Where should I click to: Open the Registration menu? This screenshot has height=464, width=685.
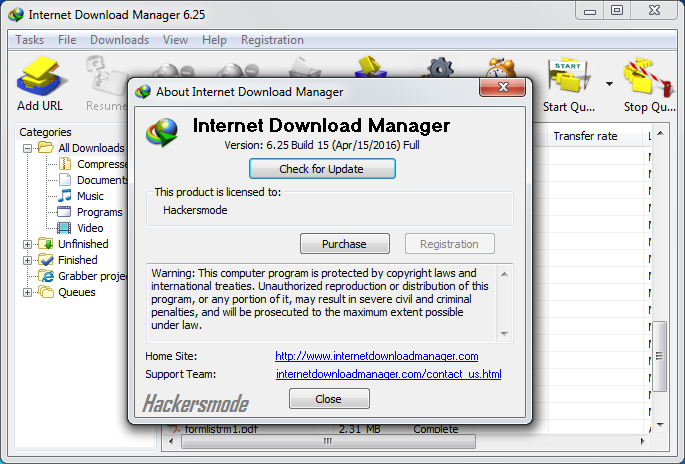coord(272,40)
